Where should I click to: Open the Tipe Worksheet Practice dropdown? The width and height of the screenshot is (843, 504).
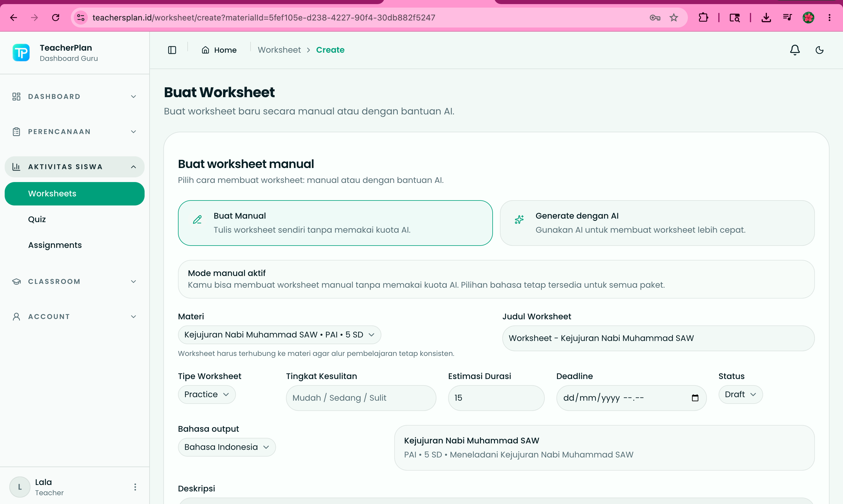(x=206, y=394)
